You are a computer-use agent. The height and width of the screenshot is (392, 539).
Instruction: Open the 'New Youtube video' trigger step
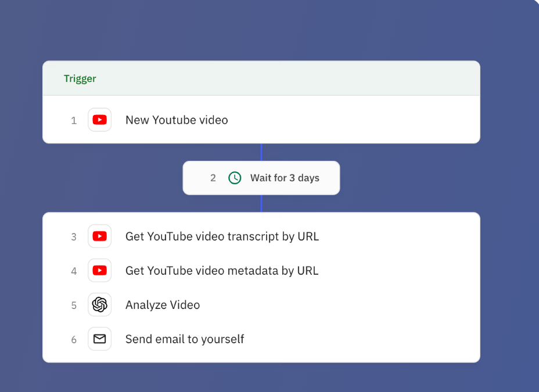(x=177, y=120)
